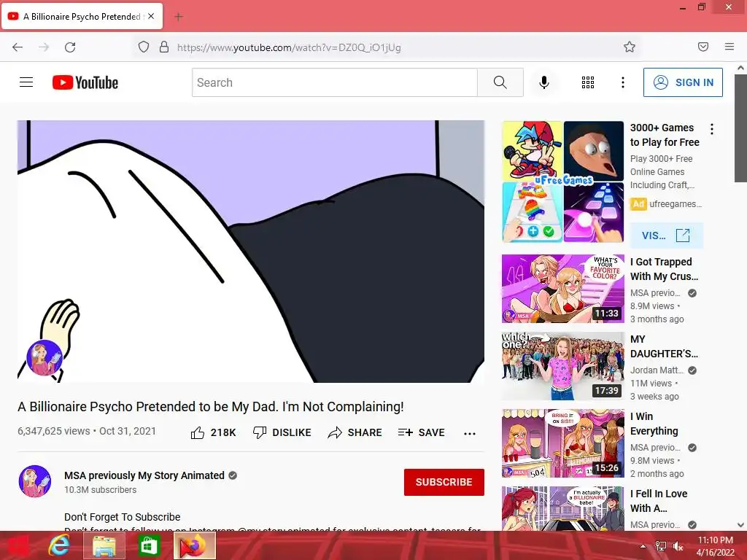Open the actually billionaire babe thumbnail
This screenshot has height=560, width=747.
[x=563, y=508]
